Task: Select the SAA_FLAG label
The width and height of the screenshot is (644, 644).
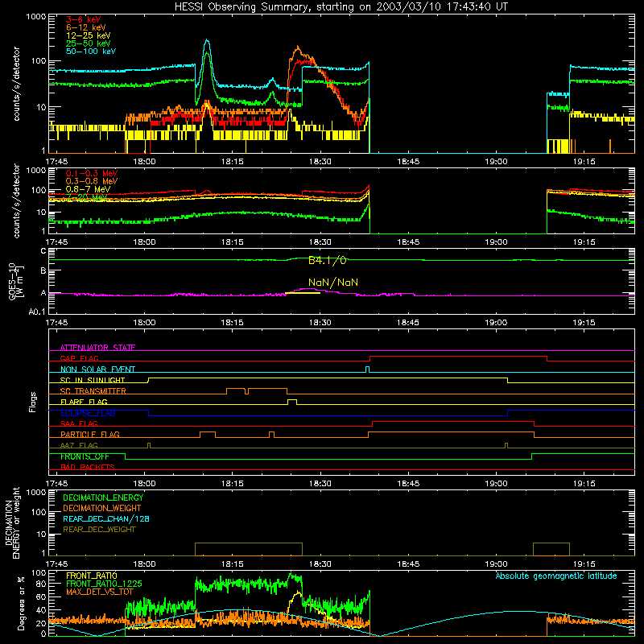Action: pos(79,424)
